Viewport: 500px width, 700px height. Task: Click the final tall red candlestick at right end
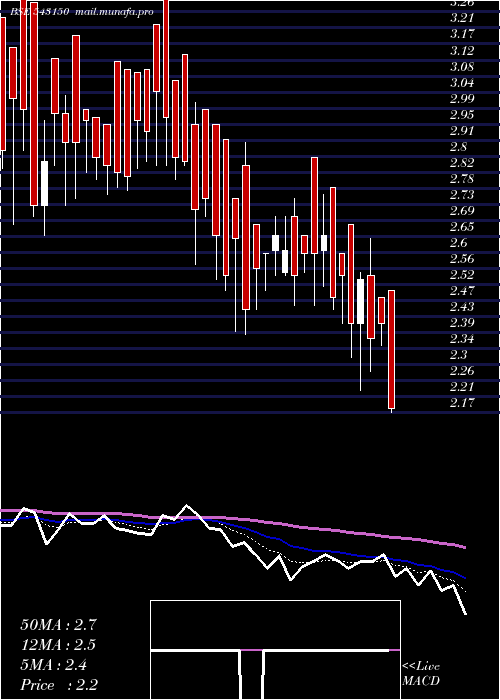[x=392, y=350]
